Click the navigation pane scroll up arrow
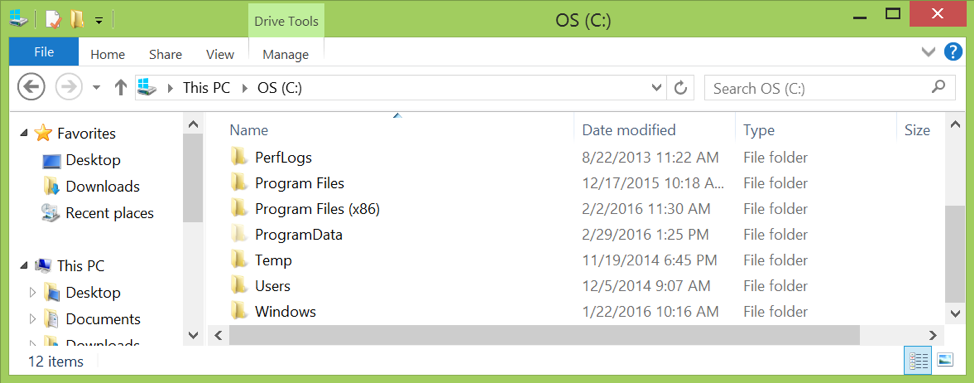The image size is (974, 383). click(x=193, y=124)
